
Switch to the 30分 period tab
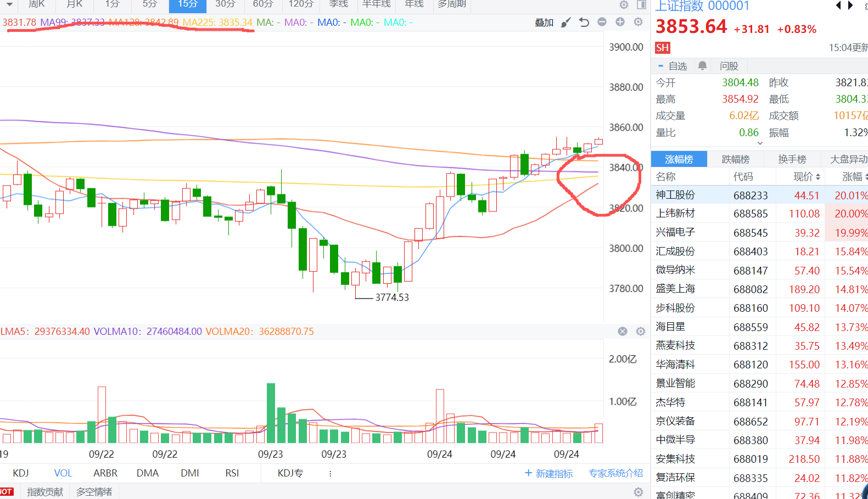tap(225, 4)
